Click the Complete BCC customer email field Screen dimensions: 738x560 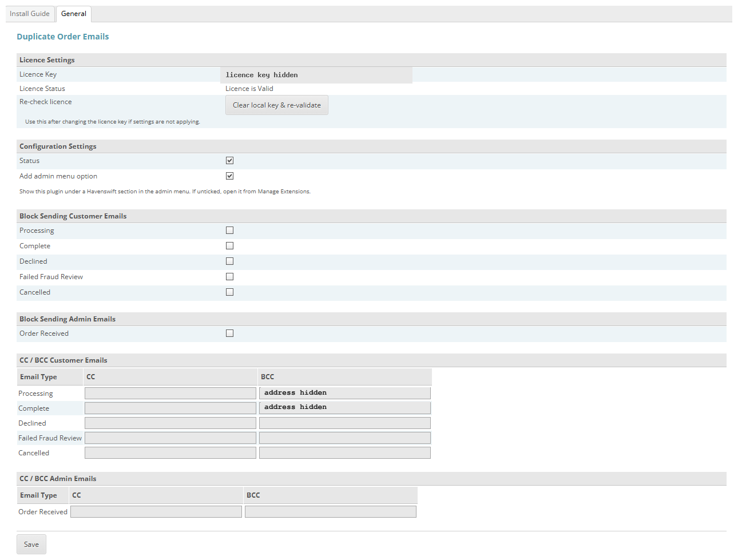[x=345, y=408]
